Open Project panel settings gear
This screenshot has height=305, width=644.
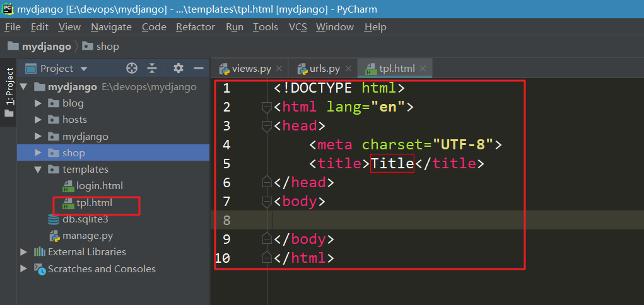click(x=179, y=68)
